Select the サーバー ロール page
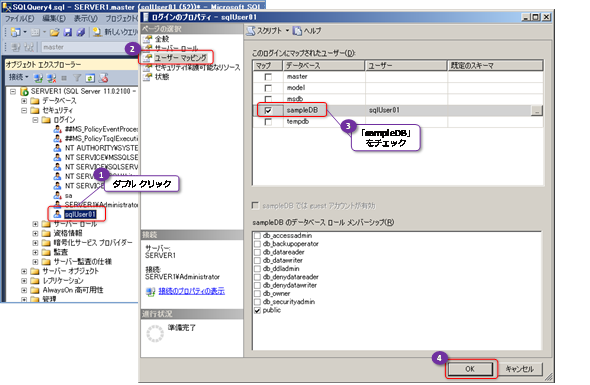 (176, 48)
